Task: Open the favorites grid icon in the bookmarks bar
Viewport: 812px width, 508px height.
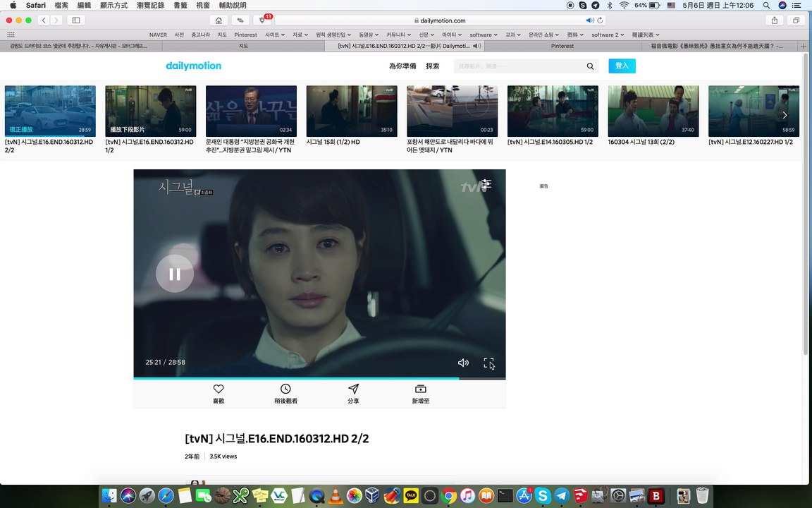Action: click(11, 35)
